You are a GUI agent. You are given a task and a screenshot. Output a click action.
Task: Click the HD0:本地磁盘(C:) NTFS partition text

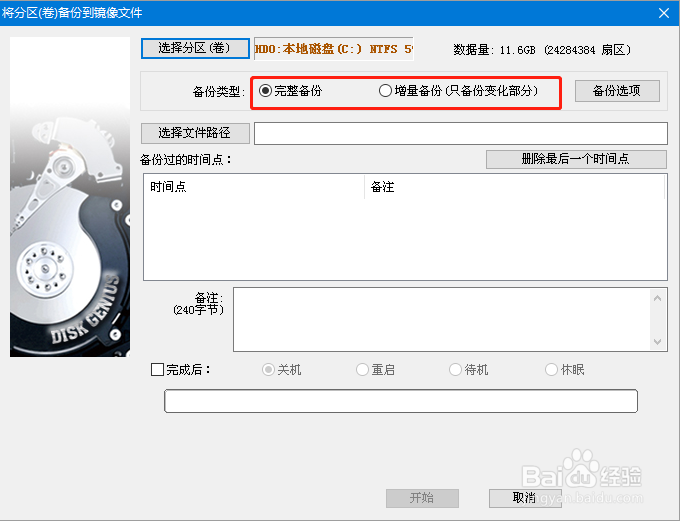pos(333,49)
